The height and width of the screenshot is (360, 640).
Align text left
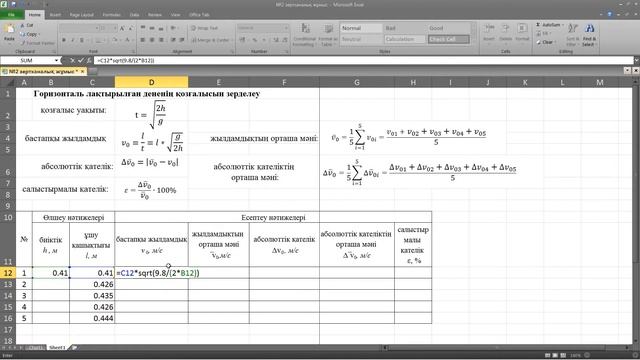(143, 40)
